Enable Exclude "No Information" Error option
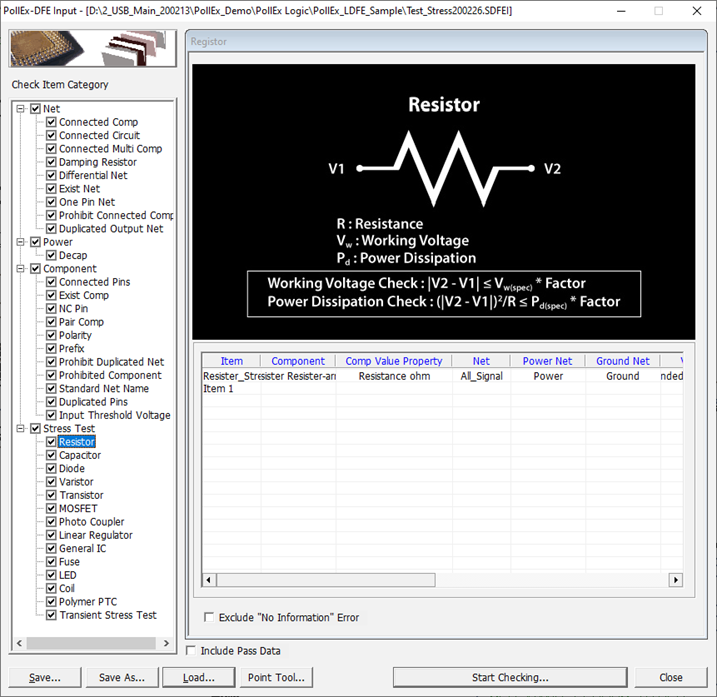 (x=209, y=618)
